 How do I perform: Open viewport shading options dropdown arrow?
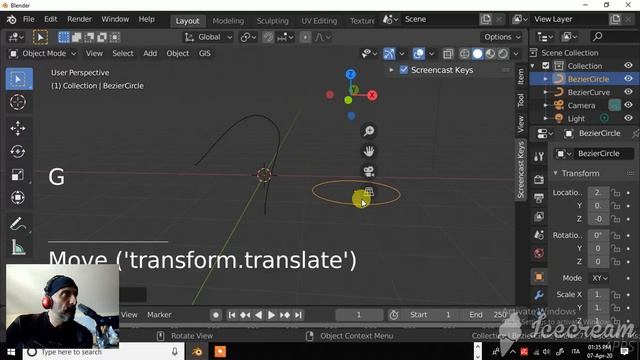[x=516, y=53]
